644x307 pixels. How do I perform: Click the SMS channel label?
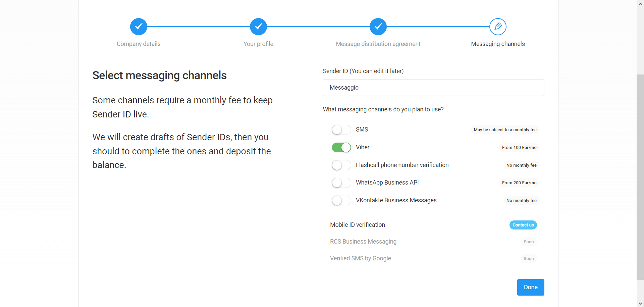(x=362, y=130)
